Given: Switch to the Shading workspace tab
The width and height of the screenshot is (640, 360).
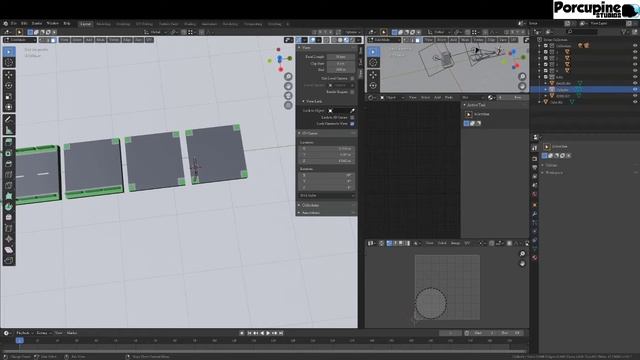Looking at the screenshot, I should tap(190, 24).
